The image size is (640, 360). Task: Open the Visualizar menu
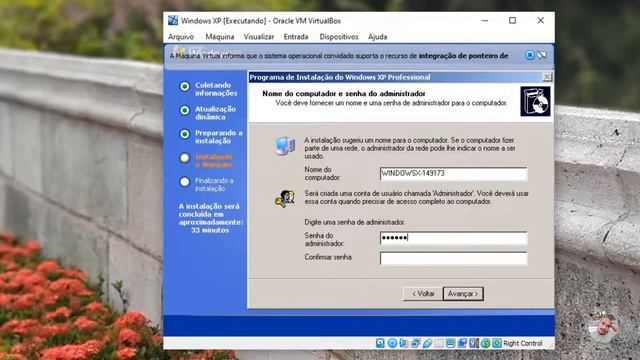pos(259,37)
